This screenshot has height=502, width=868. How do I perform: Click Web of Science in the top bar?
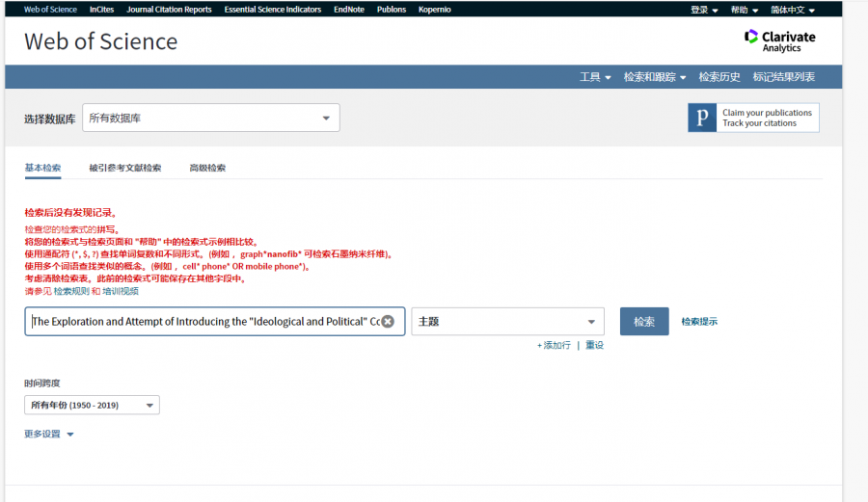pos(50,10)
